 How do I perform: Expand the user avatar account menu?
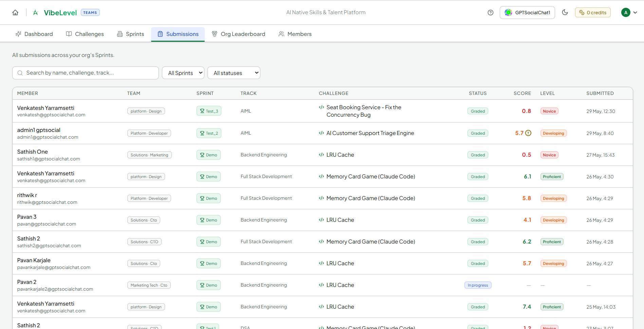pyautogui.click(x=629, y=13)
